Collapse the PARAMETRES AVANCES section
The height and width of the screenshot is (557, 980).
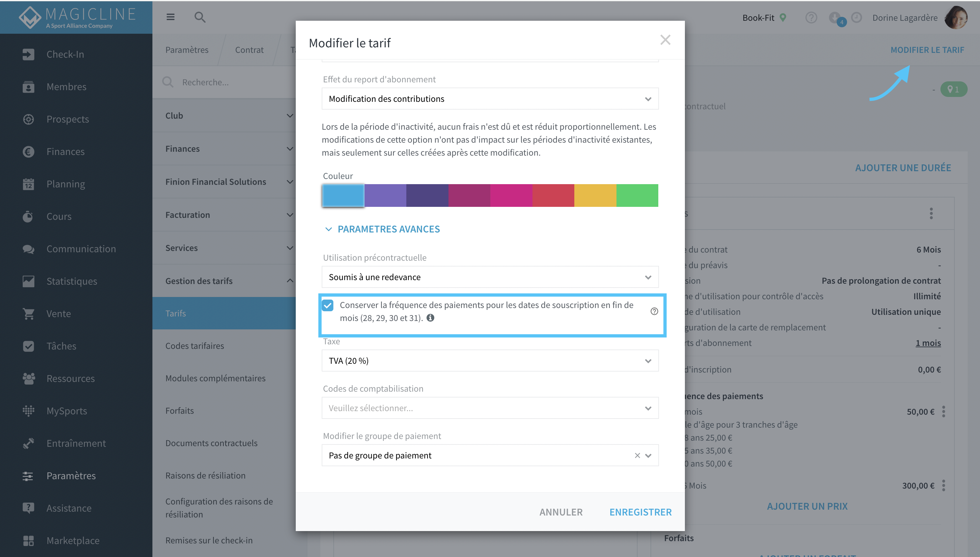point(383,229)
